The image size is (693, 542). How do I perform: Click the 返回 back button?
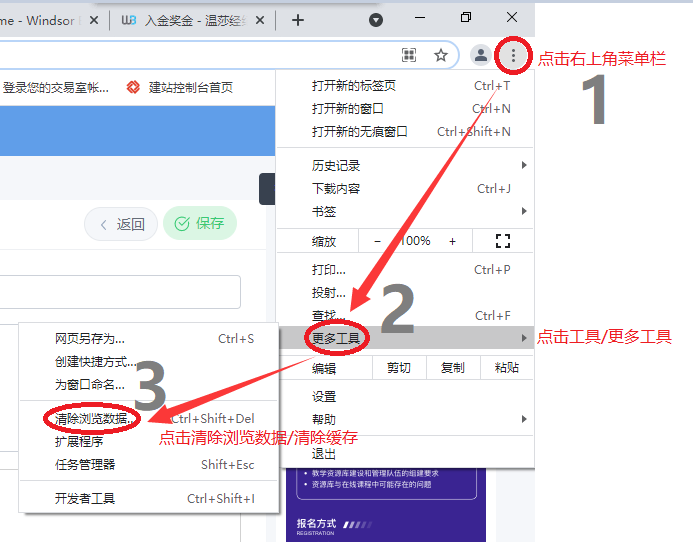click(121, 225)
